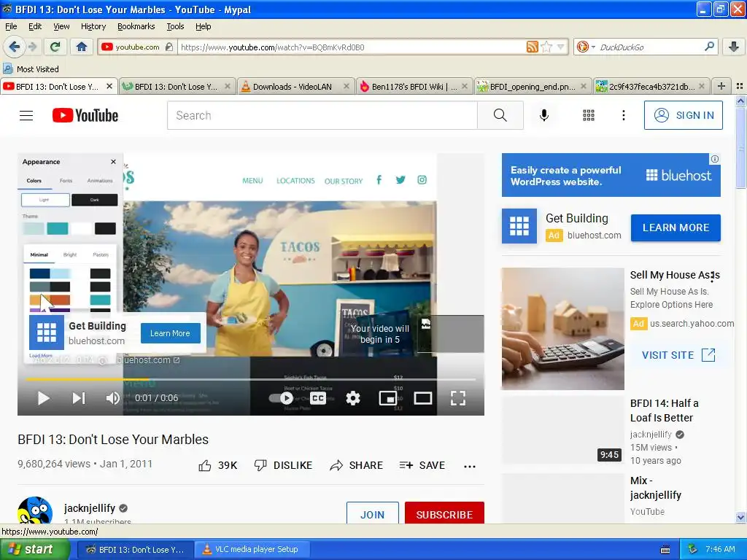Open the browser home page icon
The width and height of the screenshot is (747, 560).
(82, 47)
